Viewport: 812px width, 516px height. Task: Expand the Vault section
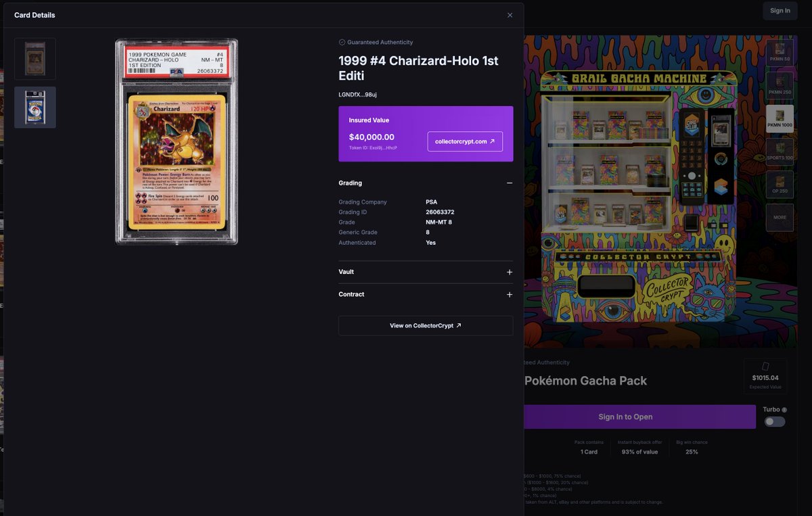(x=510, y=272)
